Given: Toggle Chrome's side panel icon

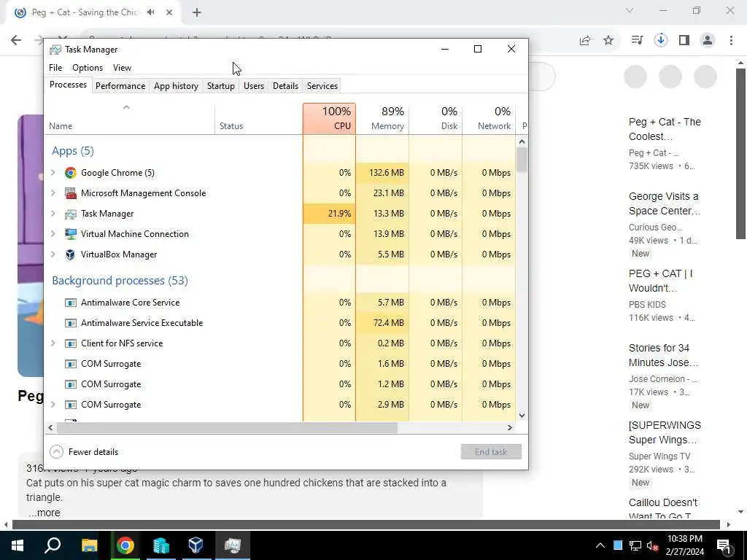Looking at the screenshot, I should tap(684, 41).
